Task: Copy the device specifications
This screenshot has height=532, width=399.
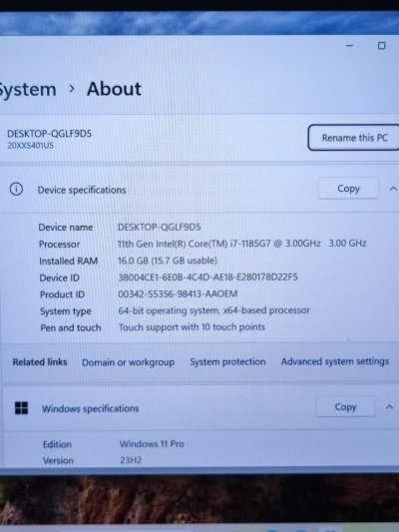Action: click(348, 189)
